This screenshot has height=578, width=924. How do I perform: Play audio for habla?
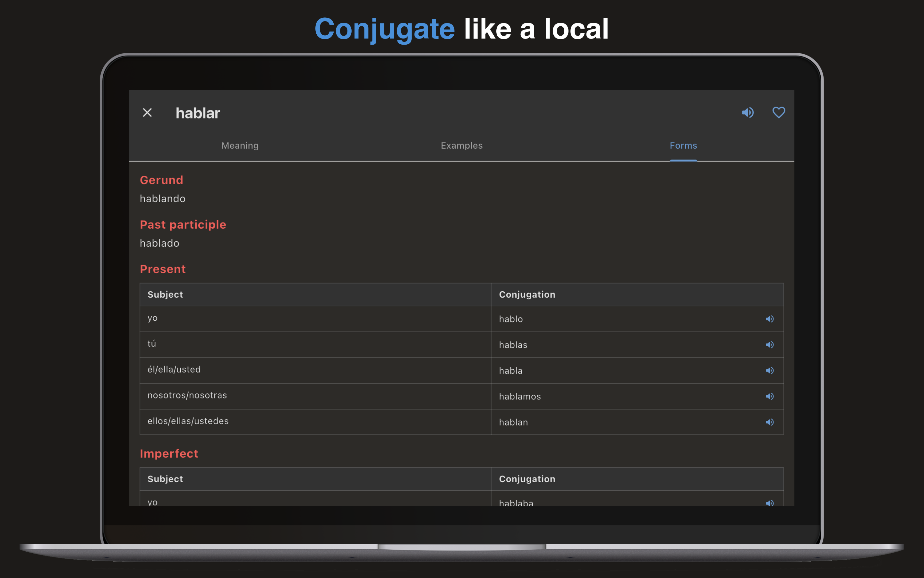coord(769,371)
